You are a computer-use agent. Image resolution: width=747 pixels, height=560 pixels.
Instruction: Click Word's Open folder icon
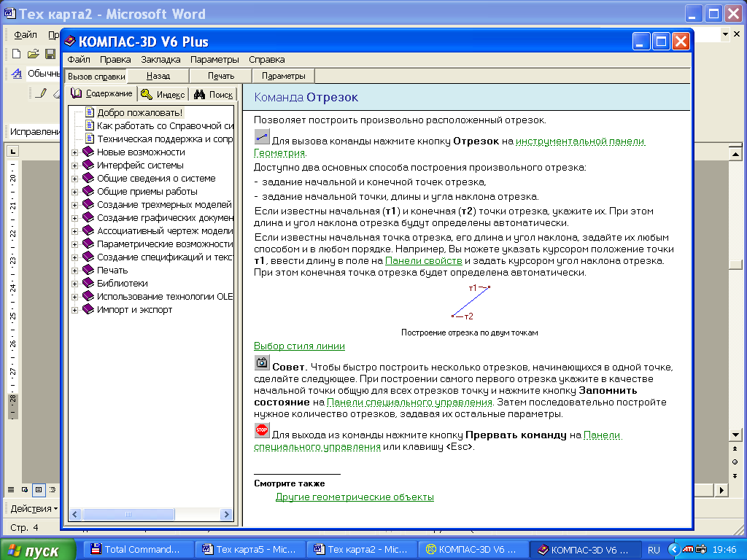[33, 54]
